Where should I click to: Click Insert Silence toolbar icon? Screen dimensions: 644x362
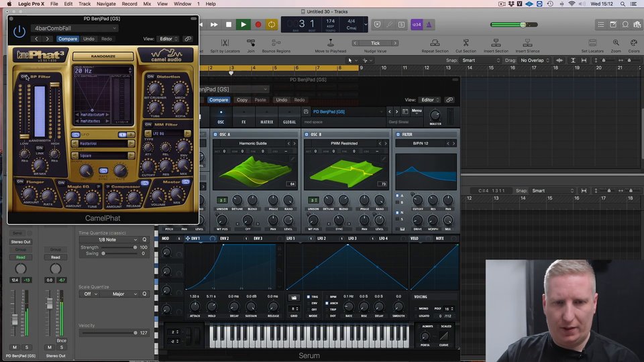click(x=527, y=43)
